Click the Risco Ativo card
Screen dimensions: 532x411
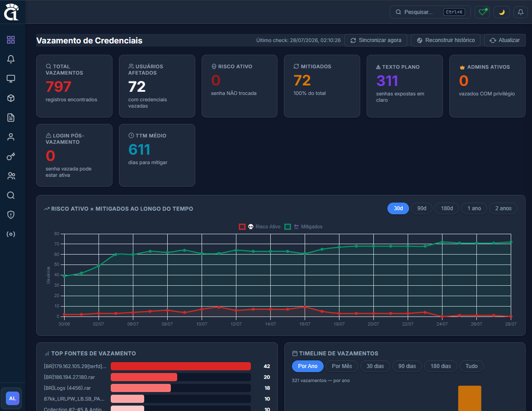click(240, 86)
